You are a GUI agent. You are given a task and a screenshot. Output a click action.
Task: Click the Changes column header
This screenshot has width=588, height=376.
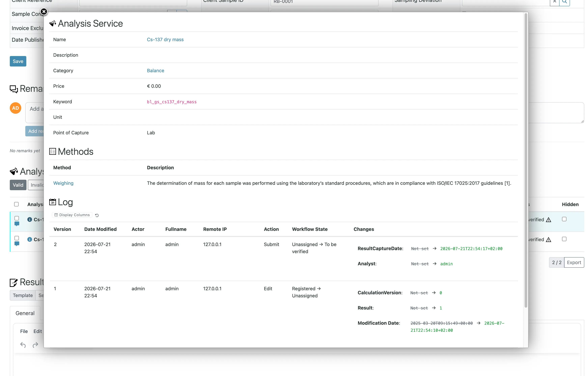[364, 229]
